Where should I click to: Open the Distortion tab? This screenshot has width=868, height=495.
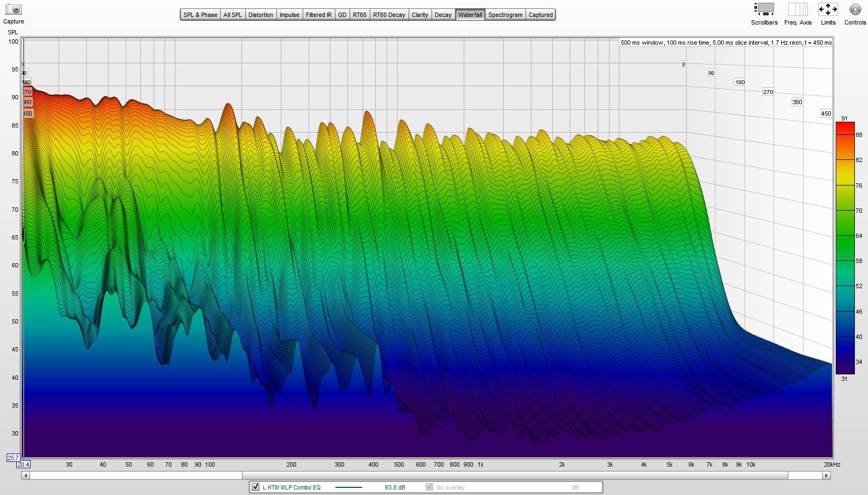pyautogui.click(x=261, y=15)
